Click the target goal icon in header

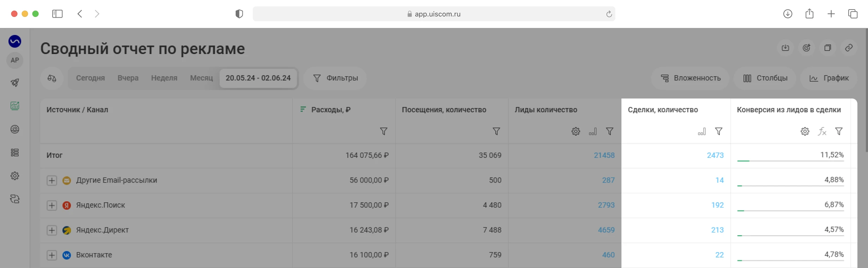[x=807, y=48]
